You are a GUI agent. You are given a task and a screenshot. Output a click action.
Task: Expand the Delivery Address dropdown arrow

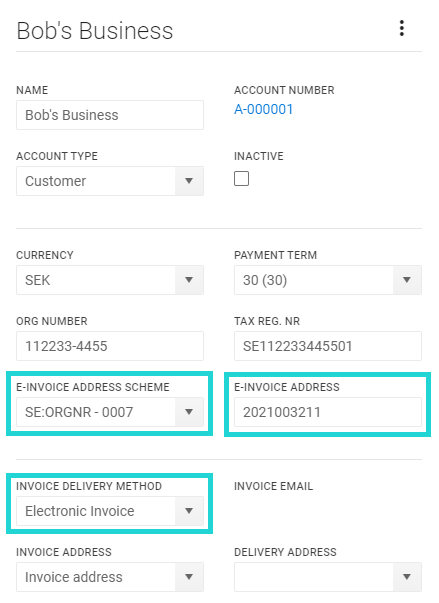407,577
